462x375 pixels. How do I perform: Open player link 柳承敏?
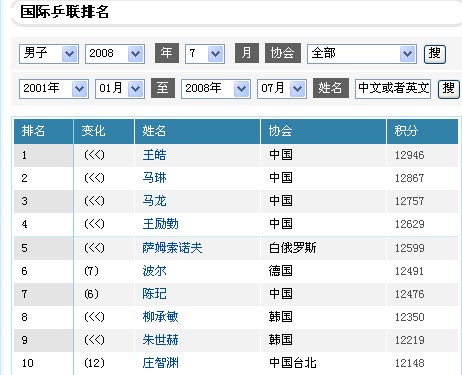160,317
